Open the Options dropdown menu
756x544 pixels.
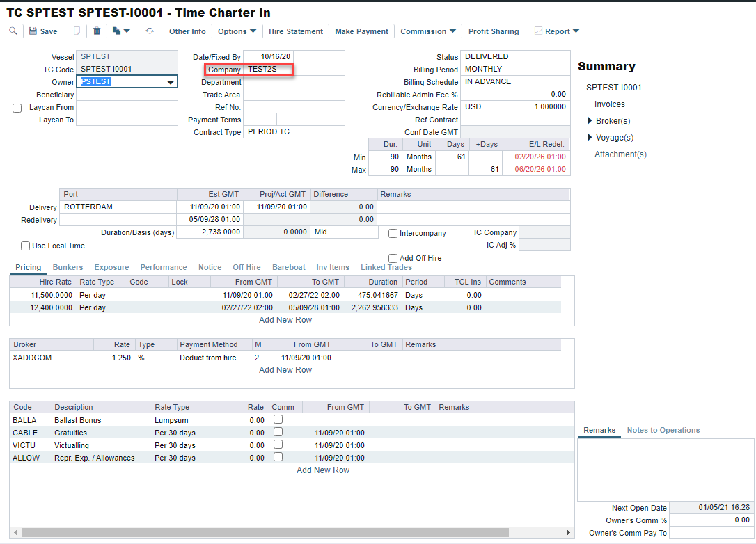pyautogui.click(x=237, y=31)
